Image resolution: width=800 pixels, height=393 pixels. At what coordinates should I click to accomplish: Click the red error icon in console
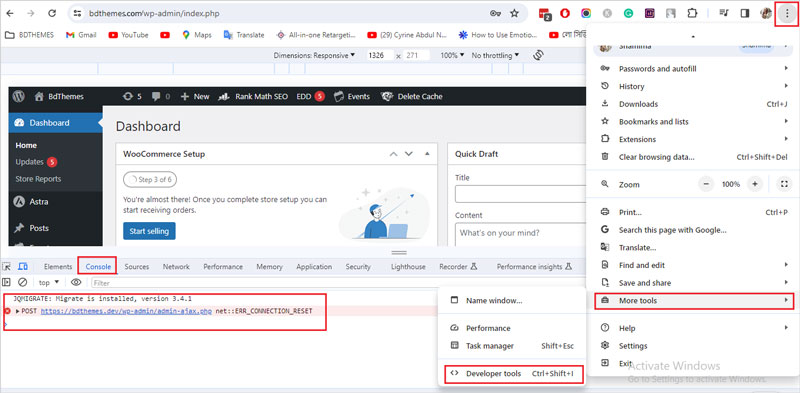[8, 311]
